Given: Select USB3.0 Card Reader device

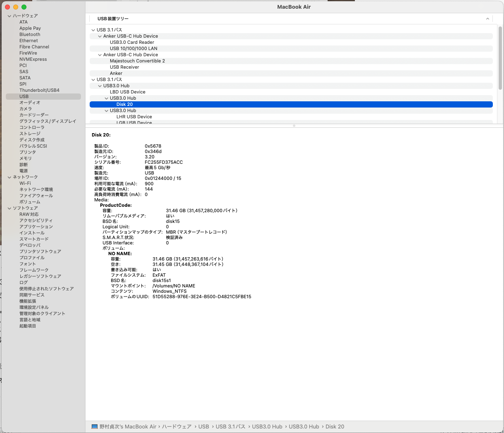Looking at the screenshot, I should (x=132, y=42).
